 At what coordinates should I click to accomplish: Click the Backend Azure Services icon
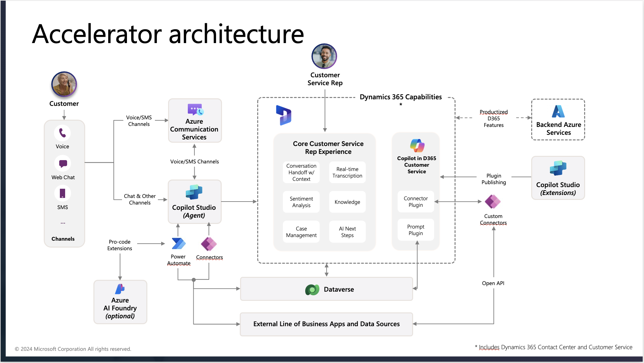click(558, 111)
